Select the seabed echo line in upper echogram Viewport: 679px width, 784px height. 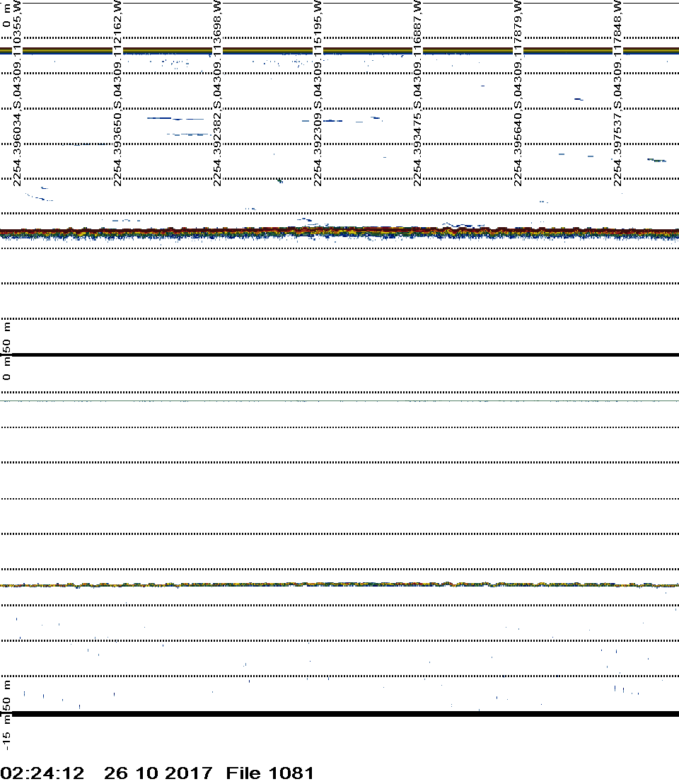point(339,231)
